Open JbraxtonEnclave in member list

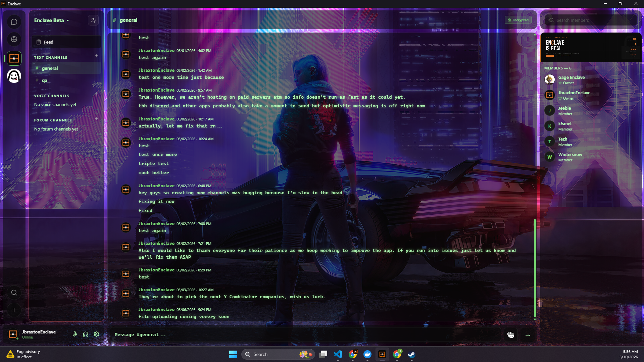click(x=591, y=95)
